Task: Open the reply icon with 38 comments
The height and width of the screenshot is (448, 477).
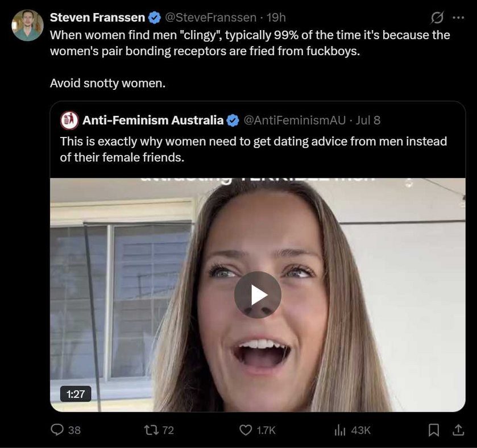Action: coord(57,430)
